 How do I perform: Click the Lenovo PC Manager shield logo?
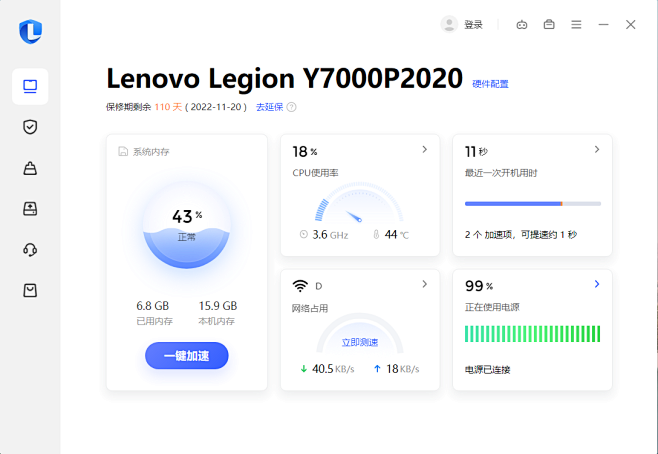(30, 31)
